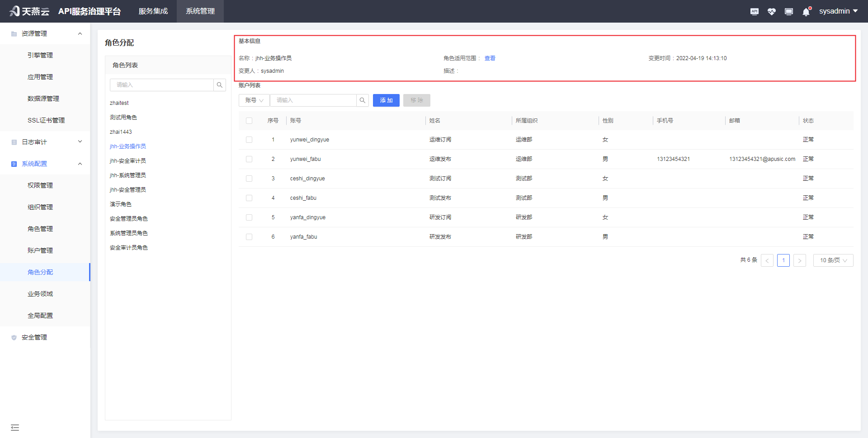Open the 账号 filter dropdown
868x438 pixels.
254,100
